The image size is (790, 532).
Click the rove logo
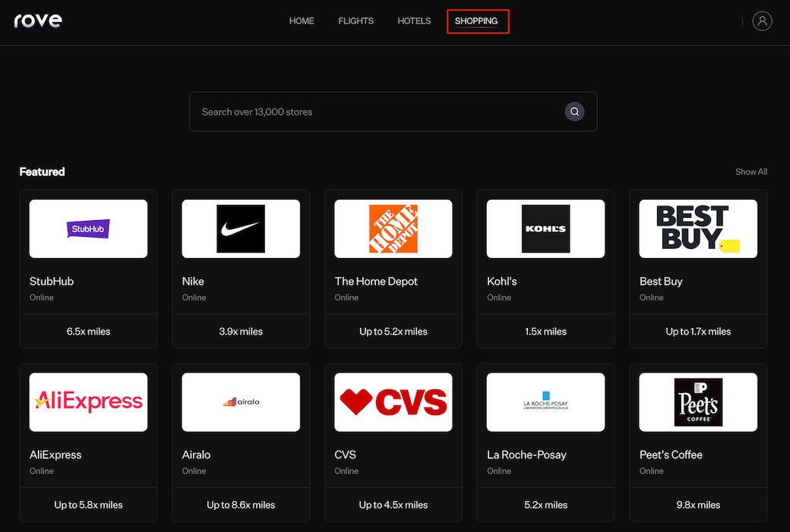point(38,20)
